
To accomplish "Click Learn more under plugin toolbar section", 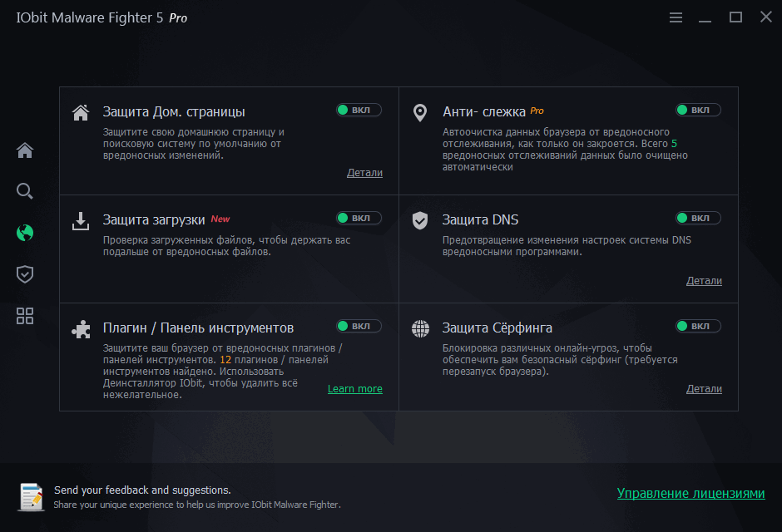I will point(354,388).
